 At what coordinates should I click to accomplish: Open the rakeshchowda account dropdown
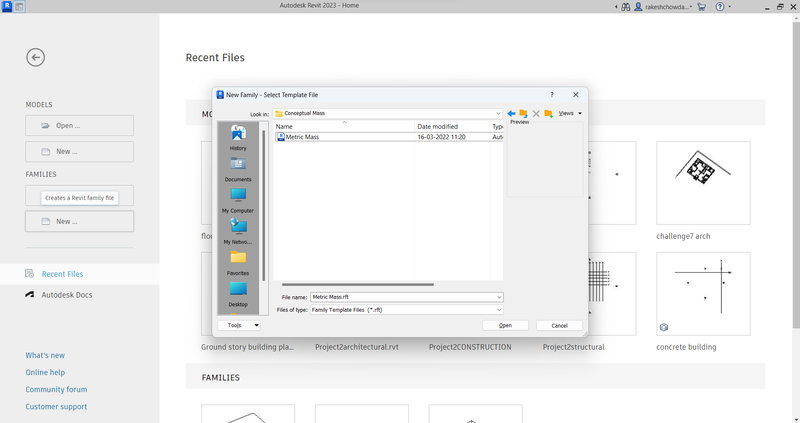[x=668, y=7]
